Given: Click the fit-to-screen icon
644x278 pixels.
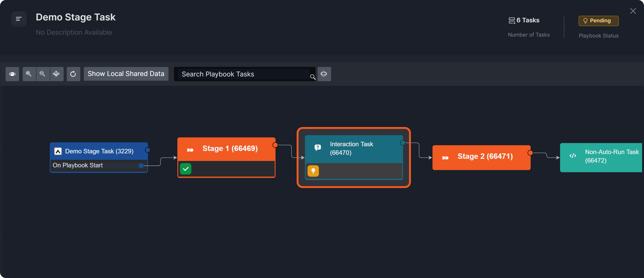Looking at the screenshot, I should point(56,74).
